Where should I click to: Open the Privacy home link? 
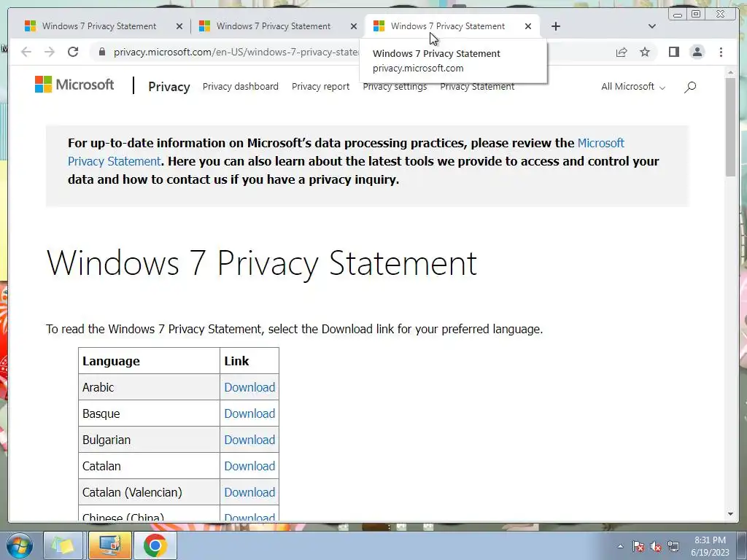[169, 87]
